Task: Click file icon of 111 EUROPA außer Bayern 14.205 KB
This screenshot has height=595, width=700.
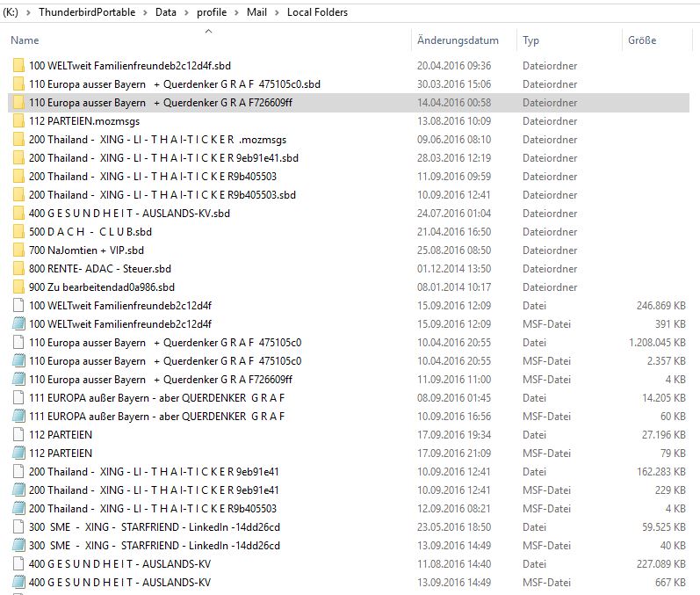Action: [18, 398]
